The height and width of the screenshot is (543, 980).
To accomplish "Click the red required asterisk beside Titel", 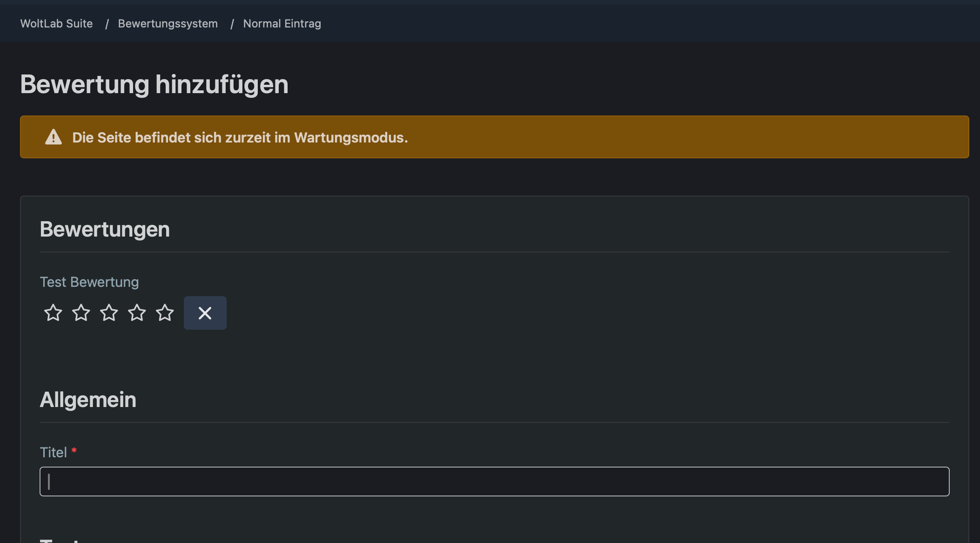I will (74, 451).
